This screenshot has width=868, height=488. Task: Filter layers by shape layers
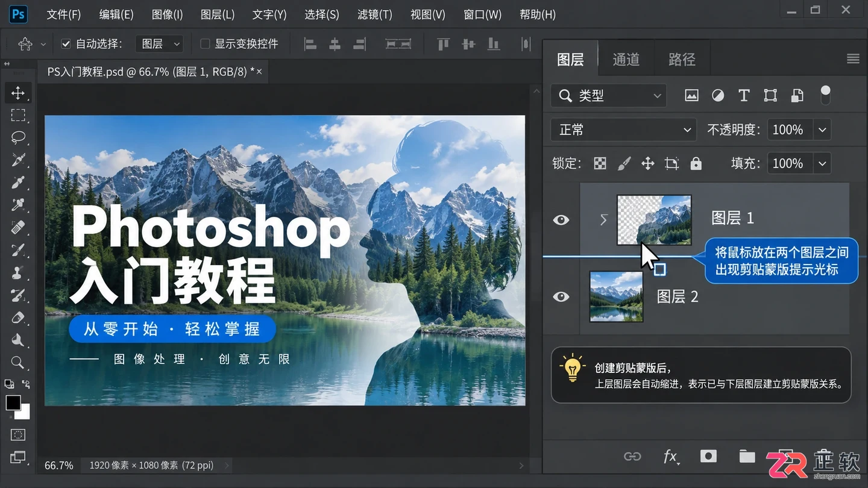coord(770,95)
